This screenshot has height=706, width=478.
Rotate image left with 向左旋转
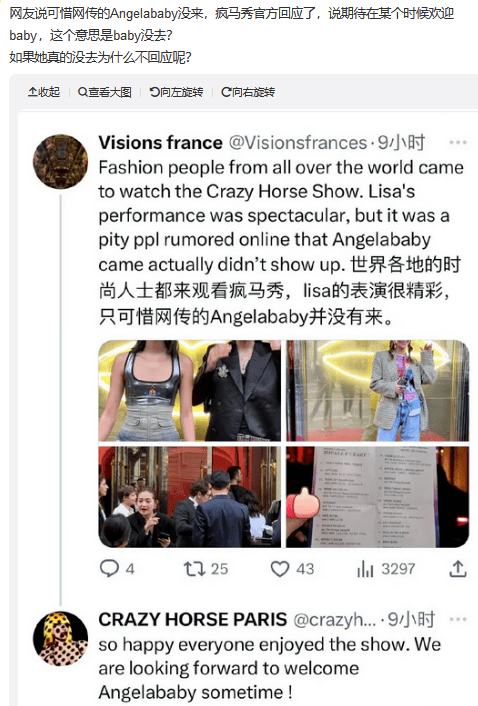[x=176, y=92]
